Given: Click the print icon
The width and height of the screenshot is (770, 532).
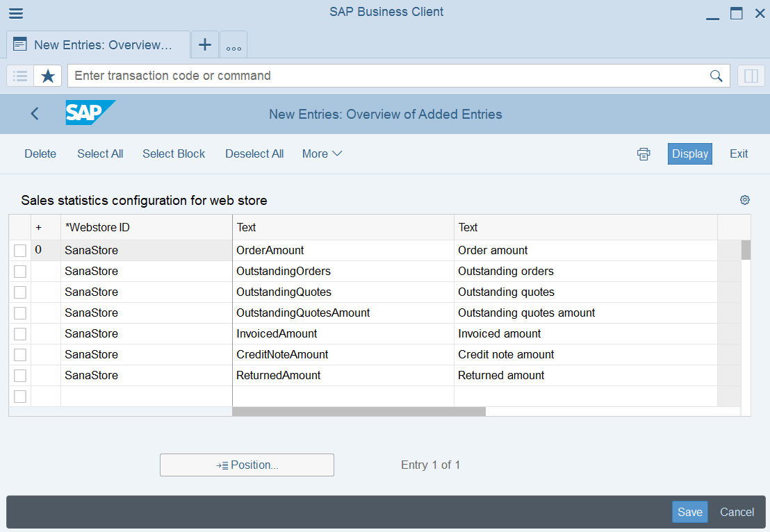Looking at the screenshot, I should [644, 154].
